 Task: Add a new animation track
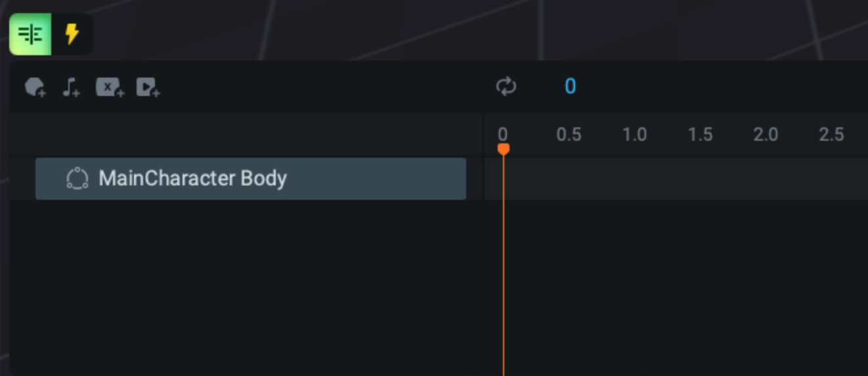(x=35, y=87)
